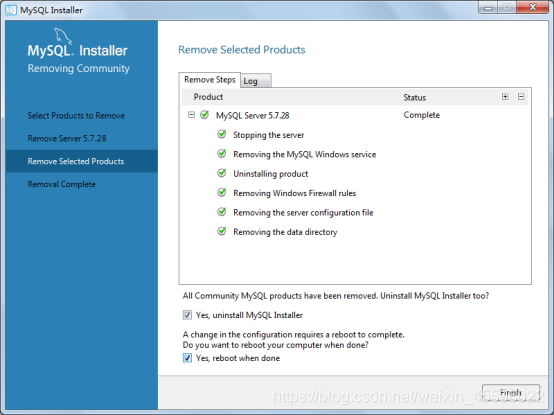This screenshot has width=554, height=415.
Task: Click the Product column header
Action: coord(208,97)
